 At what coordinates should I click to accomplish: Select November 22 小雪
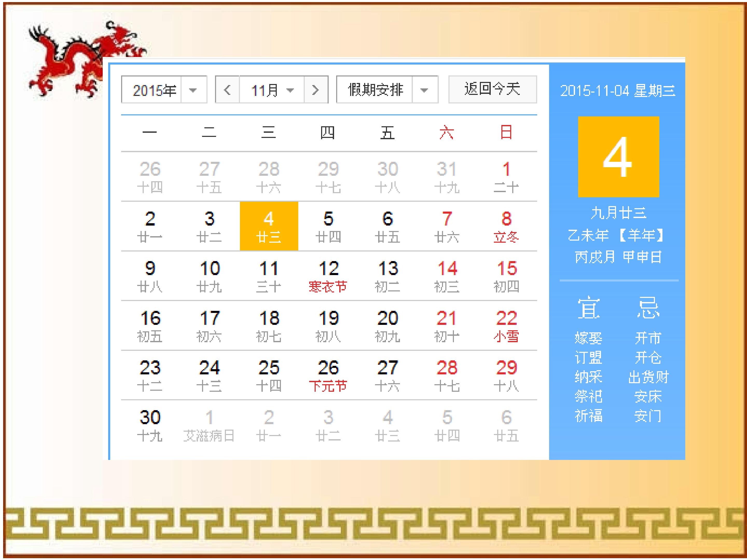click(506, 325)
